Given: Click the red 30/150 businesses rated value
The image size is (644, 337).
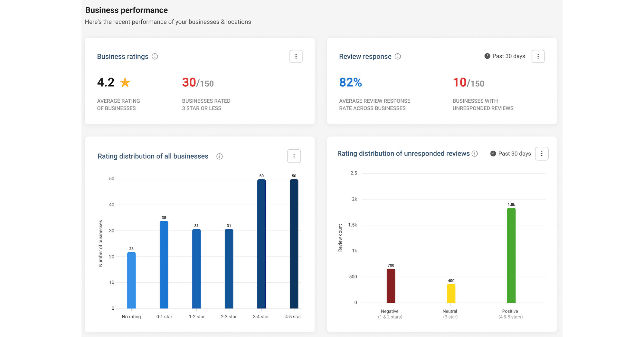Looking at the screenshot, I should (x=198, y=83).
